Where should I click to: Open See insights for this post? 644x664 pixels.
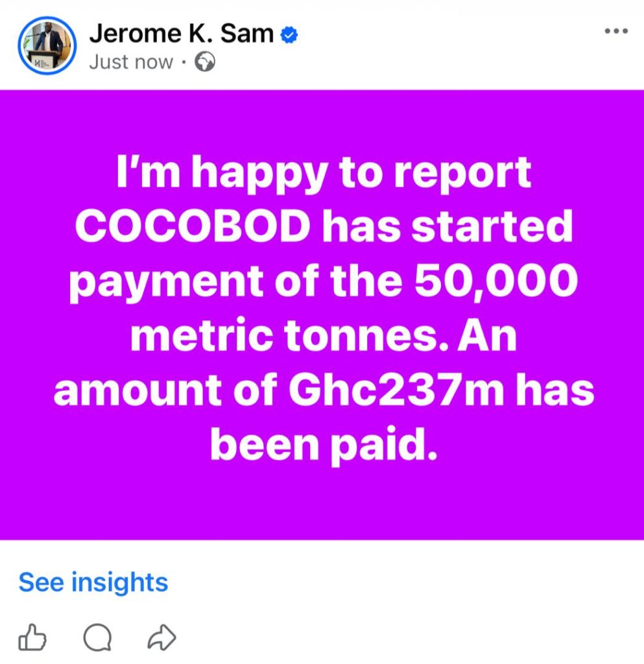click(93, 582)
